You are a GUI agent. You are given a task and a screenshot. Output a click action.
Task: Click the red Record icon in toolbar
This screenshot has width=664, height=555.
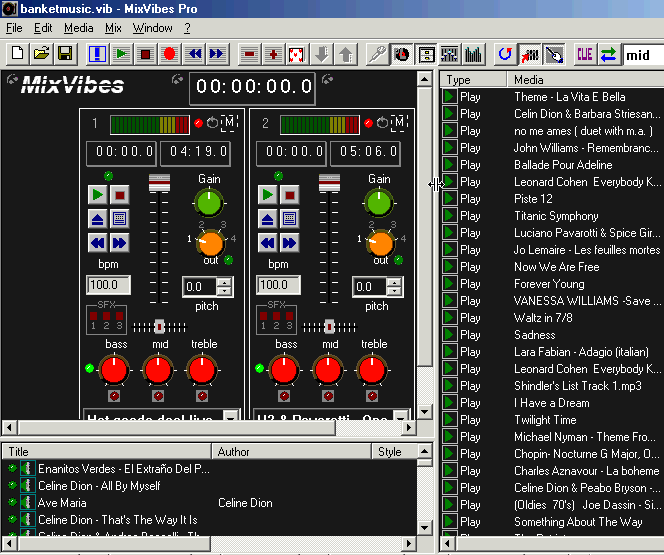[x=169, y=54]
